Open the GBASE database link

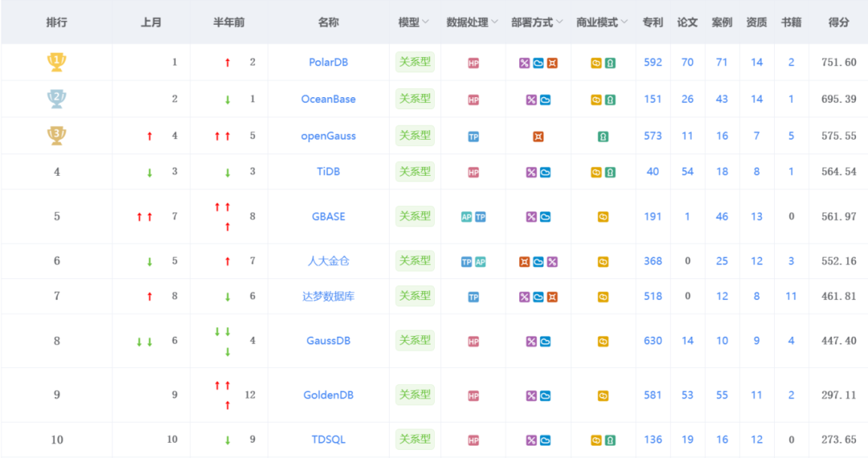point(328,216)
